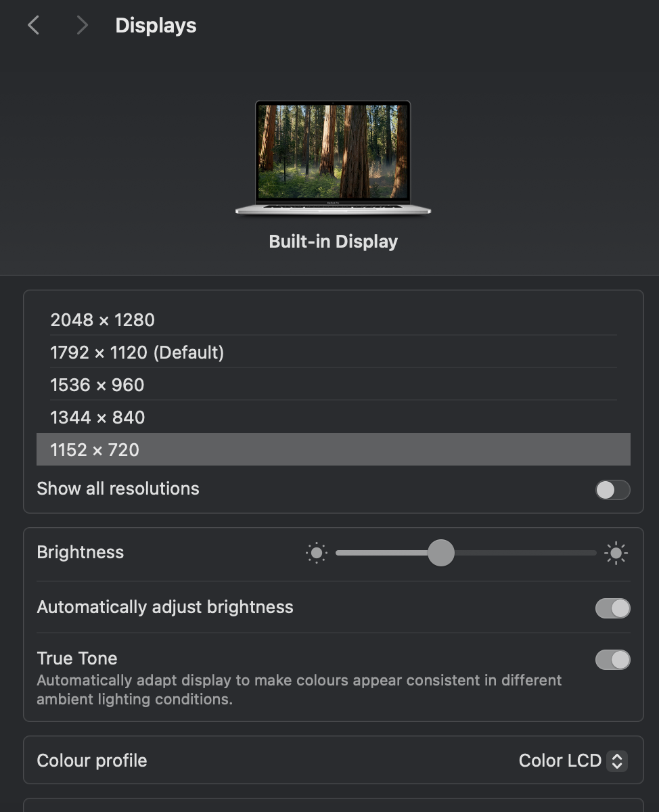Viewport: 659px width, 812px height.
Task: Pick the 1344 × 840 resolution entry
Action: (x=97, y=417)
